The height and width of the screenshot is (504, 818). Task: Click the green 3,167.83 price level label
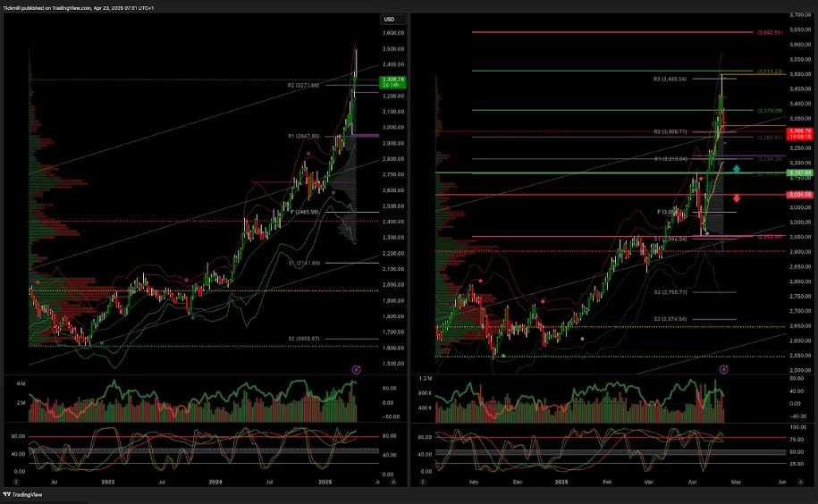[x=799, y=172]
